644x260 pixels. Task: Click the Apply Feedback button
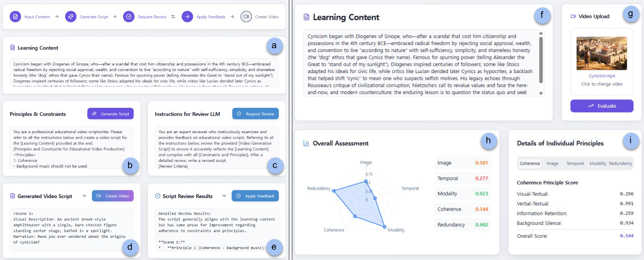255,196
